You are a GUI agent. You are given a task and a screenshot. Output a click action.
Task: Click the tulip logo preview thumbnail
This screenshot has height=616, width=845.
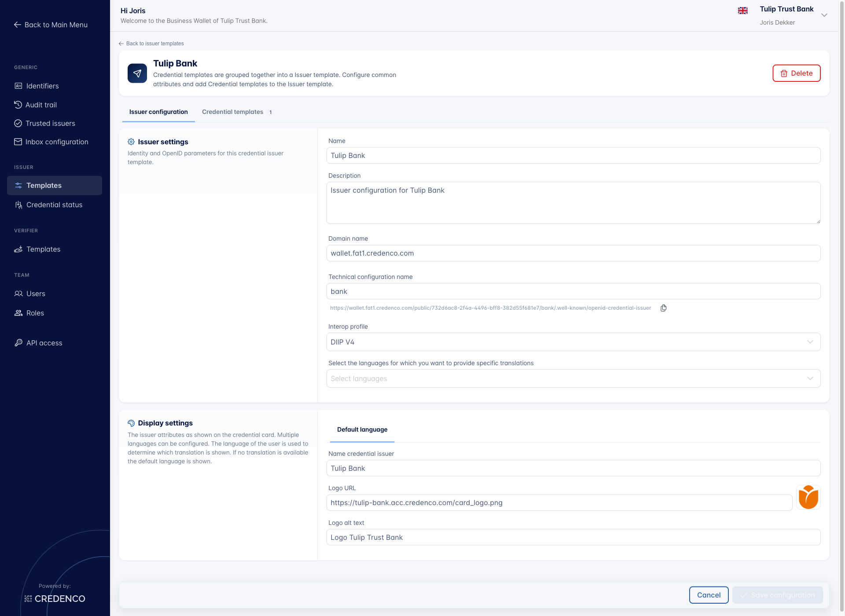[x=808, y=497]
